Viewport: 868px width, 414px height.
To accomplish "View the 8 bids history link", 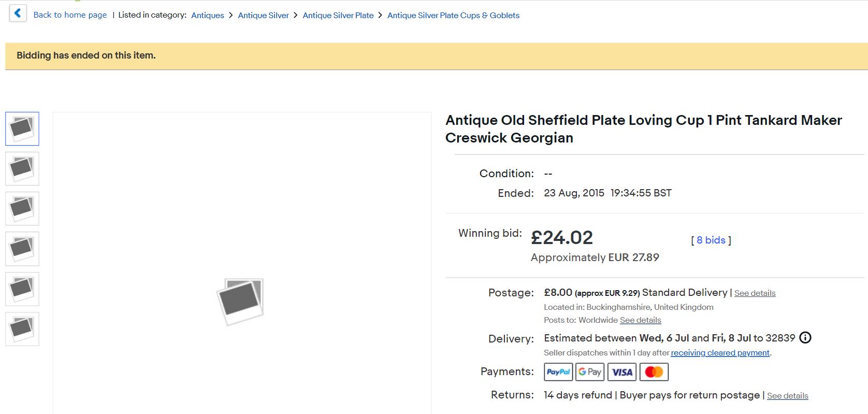I will [711, 240].
